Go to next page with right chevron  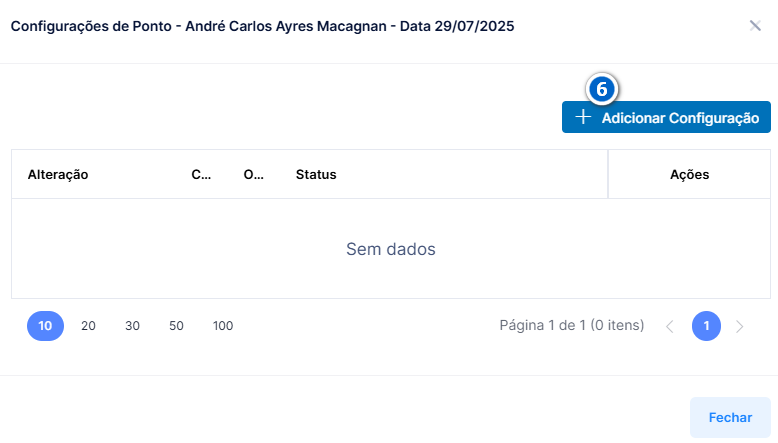tap(739, 326)
